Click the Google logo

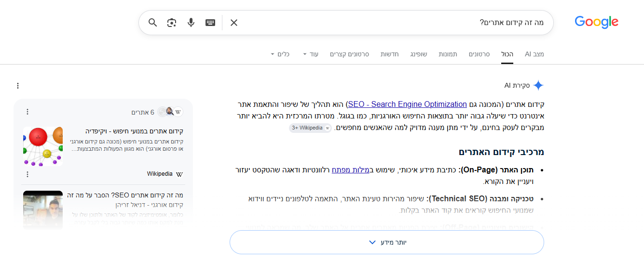(x=596, y=22)
